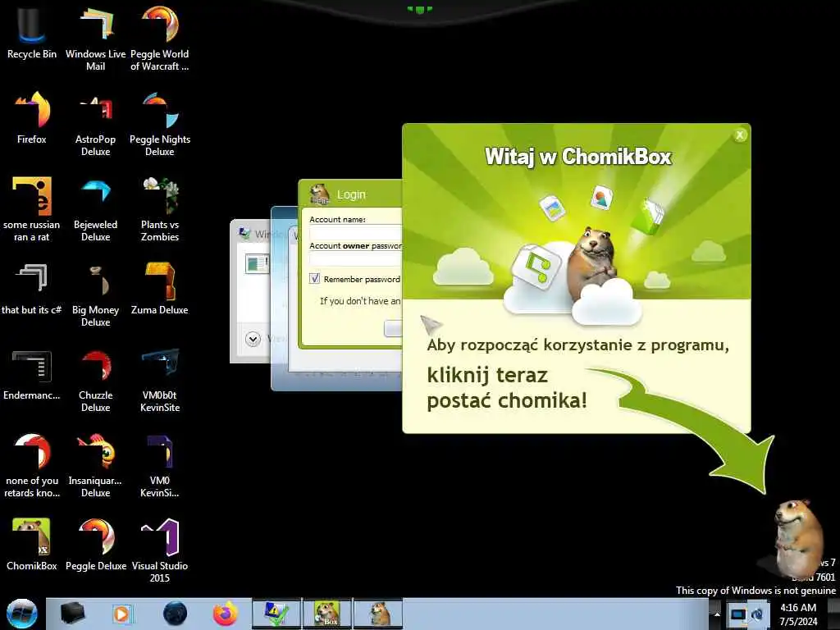Select the Plants vs Zombies icon
This screenshot has width=840, height=630.
pyautogui.click(x=160, y=209)
